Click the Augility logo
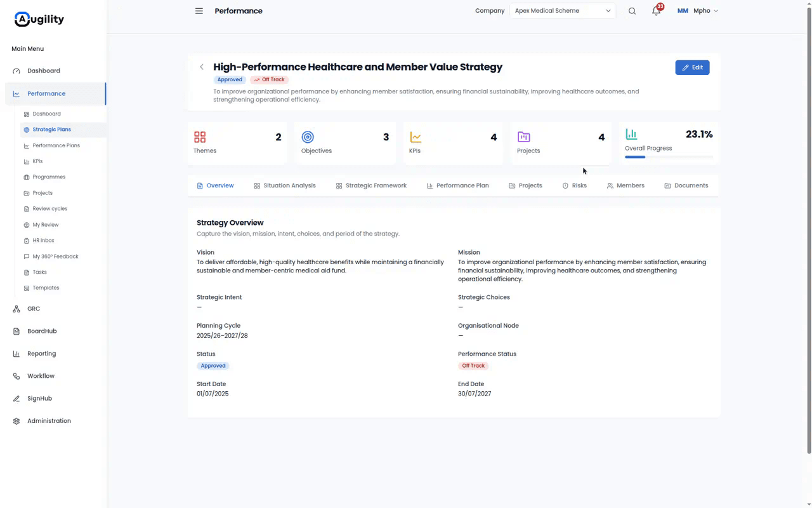Image resolution: width=812 pixels, height=508 pixels. point(39,19)
